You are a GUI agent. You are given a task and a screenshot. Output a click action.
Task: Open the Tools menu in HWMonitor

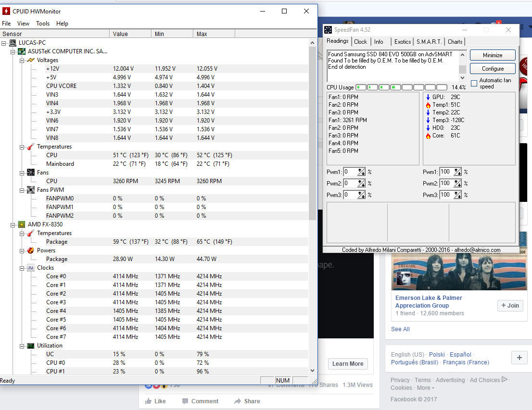pyautogui.click(x=43, y=24)
